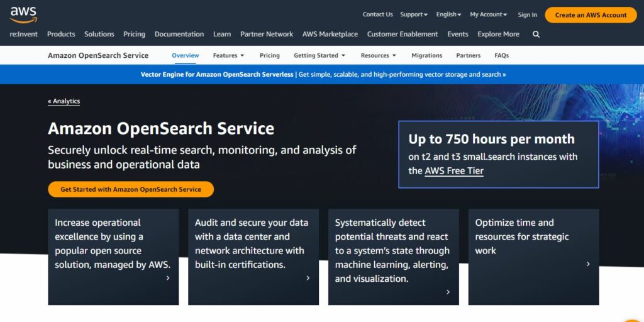Open the Events menu
Image resolution: width=644 pixels, height=322 pixels.
(458, 34)
